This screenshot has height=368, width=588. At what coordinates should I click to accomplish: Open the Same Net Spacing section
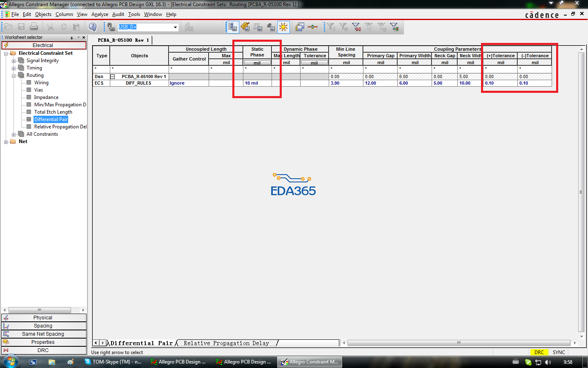44,334
